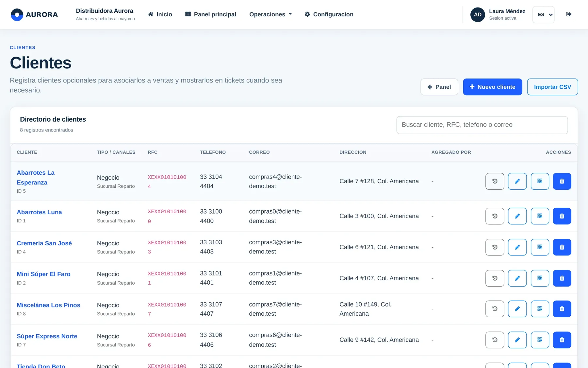Show QR code for Abarrotes Luna
This screenshot has height=368, width=588.
(540, 216)
